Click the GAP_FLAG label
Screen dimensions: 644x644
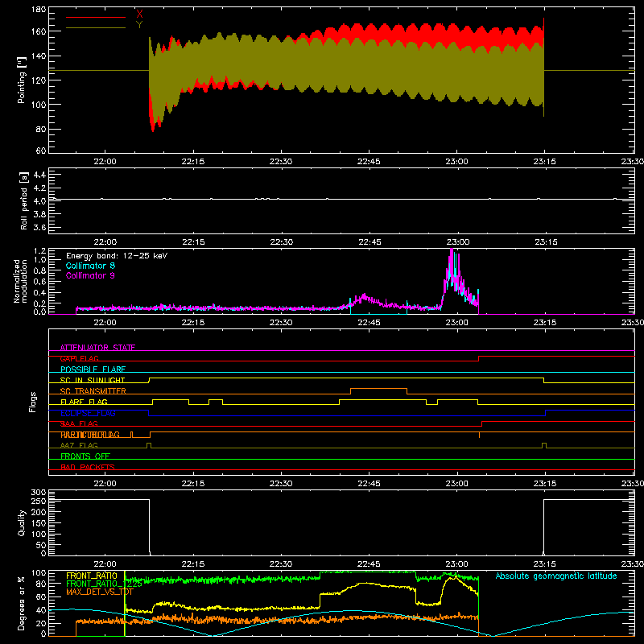(x=79, y=358)
